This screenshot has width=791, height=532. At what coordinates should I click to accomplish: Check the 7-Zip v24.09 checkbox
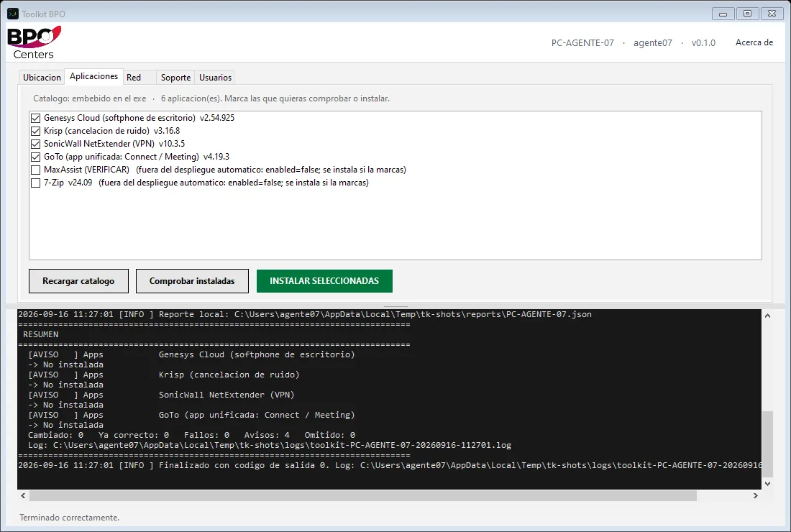pos(35,183)
